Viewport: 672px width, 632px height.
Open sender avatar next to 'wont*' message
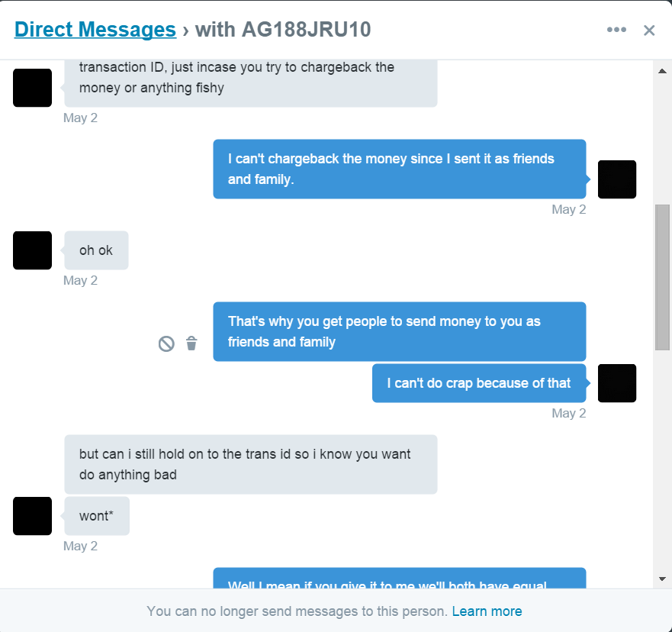coord(33,516)
